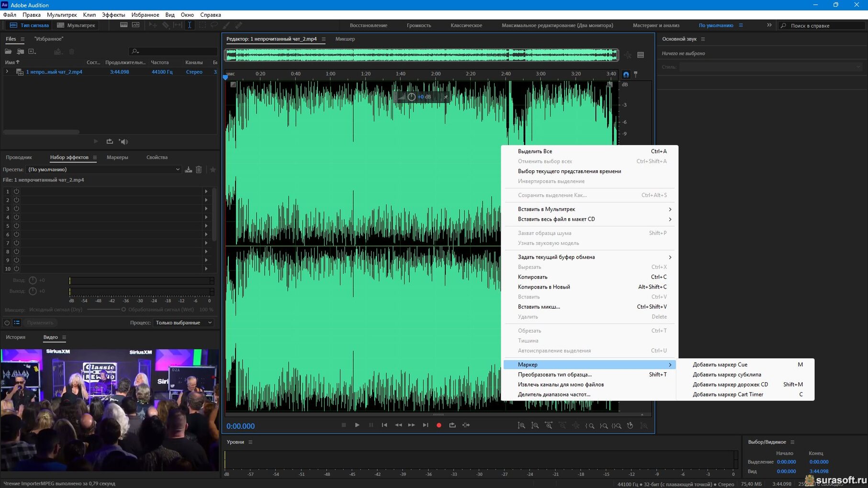Image resolution: width=868 pixels, height=488 pixels.
Task: Select the Громкость workspace
Action: tap(419, 25)
